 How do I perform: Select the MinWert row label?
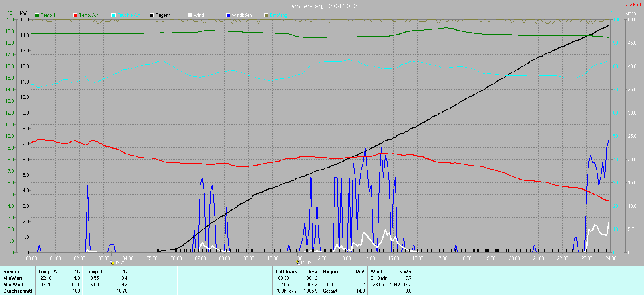click(13, 278)
